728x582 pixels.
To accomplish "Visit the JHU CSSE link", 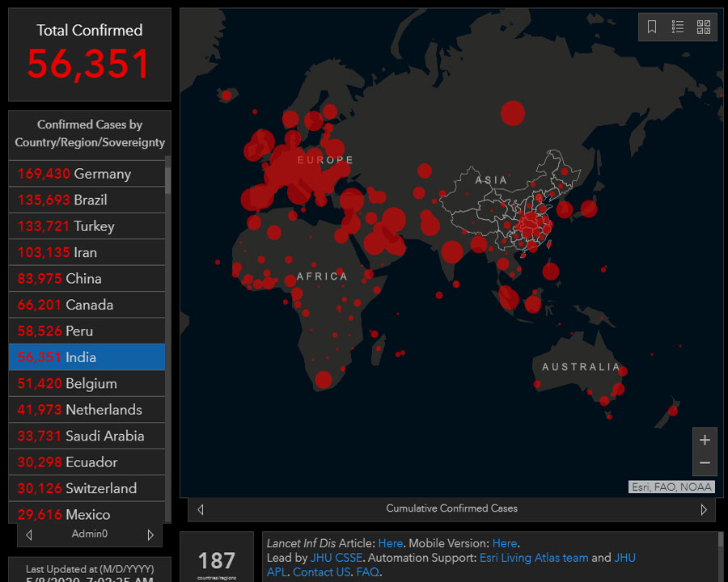I will pyautogui.click(x=336, y=558).
